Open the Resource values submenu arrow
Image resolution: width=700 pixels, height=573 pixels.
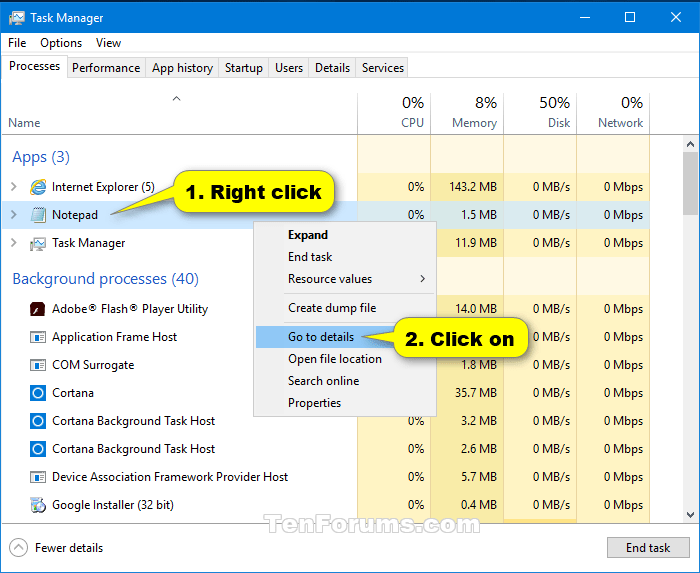point(422,279)
